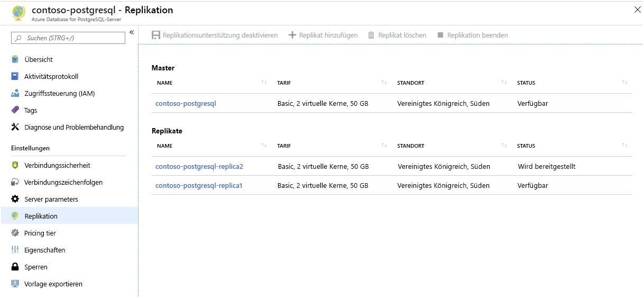Sort Replikate table by TARIF
The height and width of the screenshot is (298, 644).
(384, 146)
